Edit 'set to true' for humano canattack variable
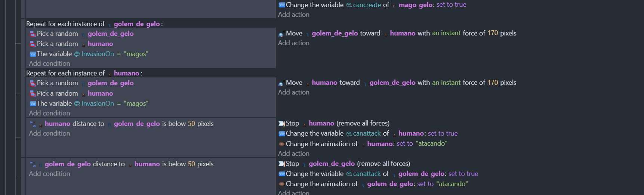This screenshot has height=195, width=644. coord(443,133)
